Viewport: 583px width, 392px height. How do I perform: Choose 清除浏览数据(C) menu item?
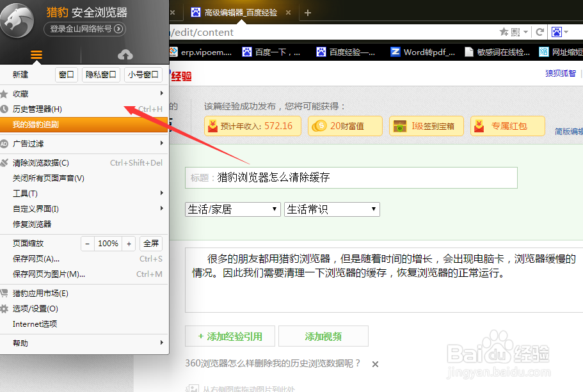[84, 162]
